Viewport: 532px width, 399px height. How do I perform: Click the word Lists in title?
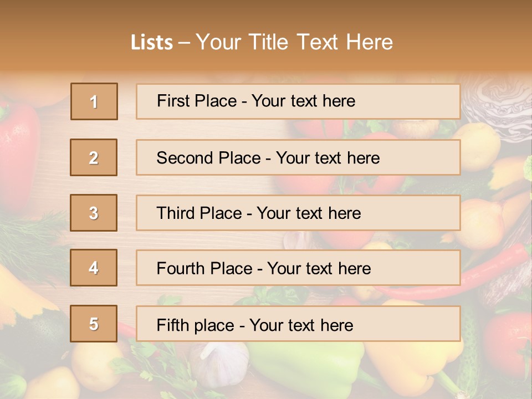pyautogui.click(x=151, y=43)
